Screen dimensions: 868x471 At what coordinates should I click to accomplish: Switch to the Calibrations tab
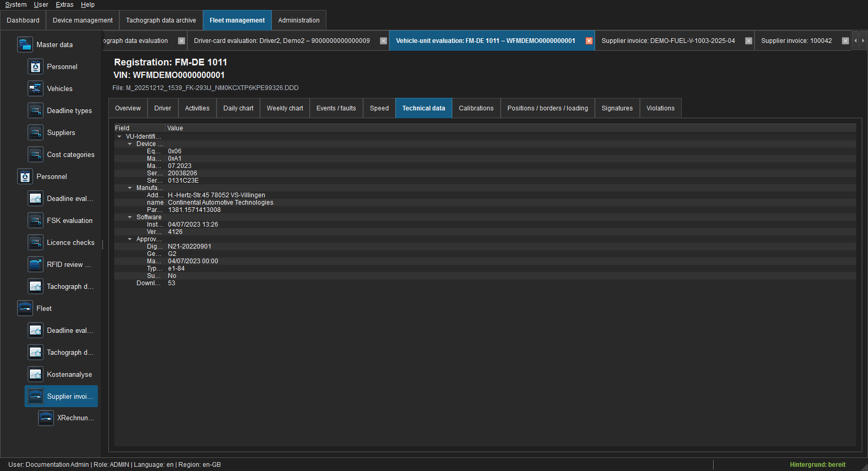click(476, 108)
